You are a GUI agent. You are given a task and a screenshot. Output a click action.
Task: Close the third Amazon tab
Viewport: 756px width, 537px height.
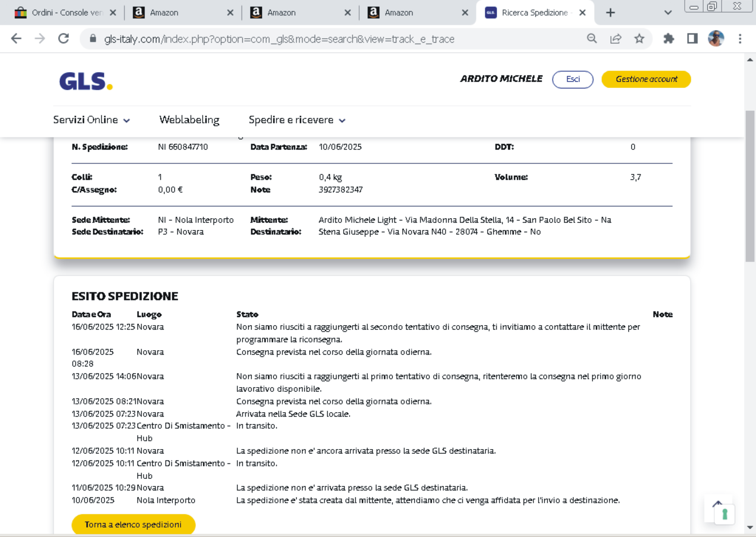[465, 12]
